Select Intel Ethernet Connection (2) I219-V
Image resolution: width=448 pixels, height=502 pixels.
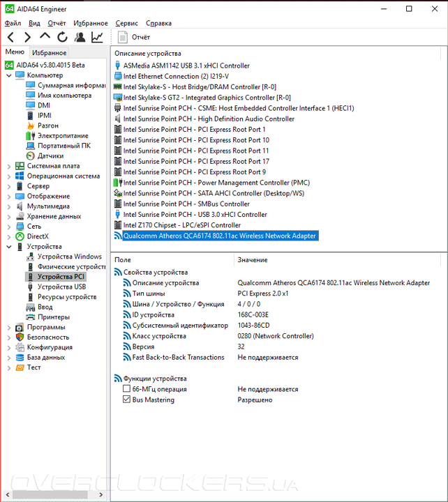tap(176, 76)
